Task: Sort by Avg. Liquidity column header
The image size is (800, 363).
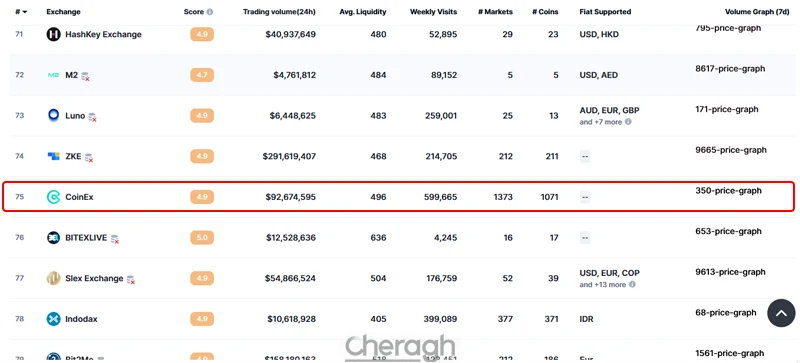Action: coord(363,12)
